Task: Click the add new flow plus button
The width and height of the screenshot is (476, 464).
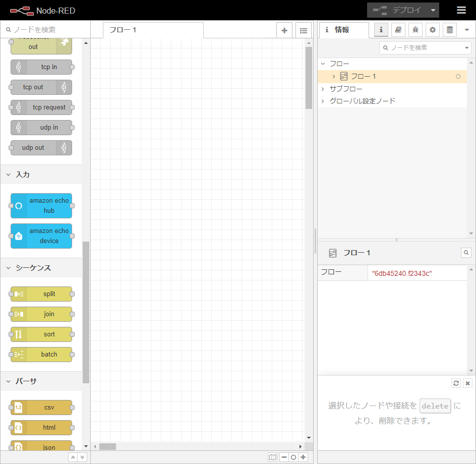Action: pyautogui.click(x=284, y=30)
